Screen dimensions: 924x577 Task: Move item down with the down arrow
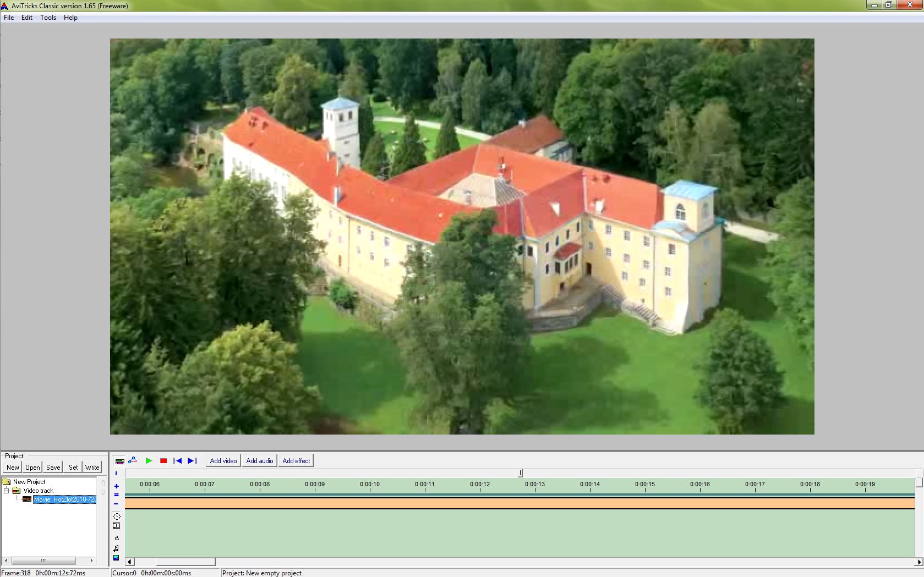103,492
